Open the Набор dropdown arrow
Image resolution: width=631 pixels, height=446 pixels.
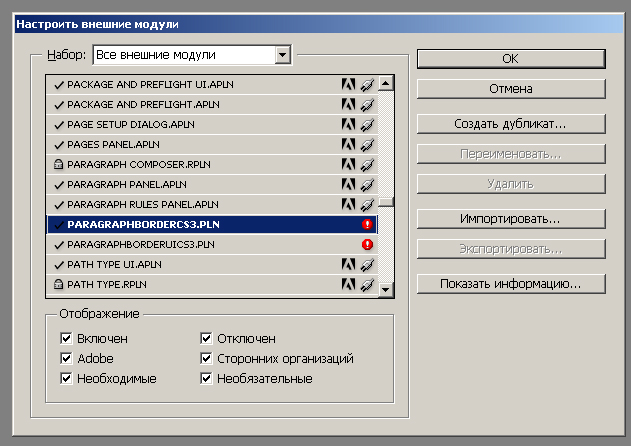tap(283, 55)
